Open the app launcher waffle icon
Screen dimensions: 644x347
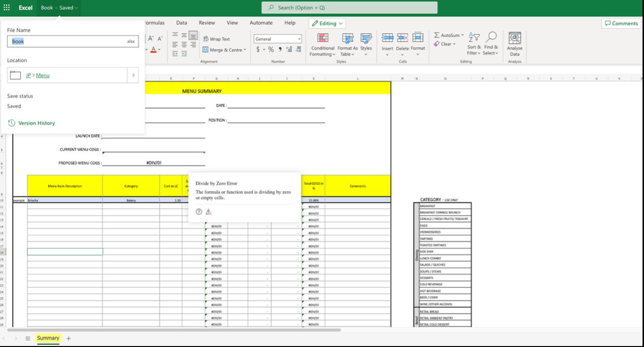click(7, 7)
